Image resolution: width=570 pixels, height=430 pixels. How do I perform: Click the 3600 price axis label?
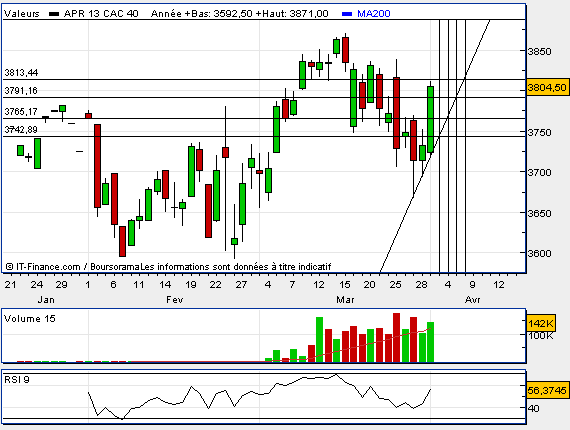point(539,253)
